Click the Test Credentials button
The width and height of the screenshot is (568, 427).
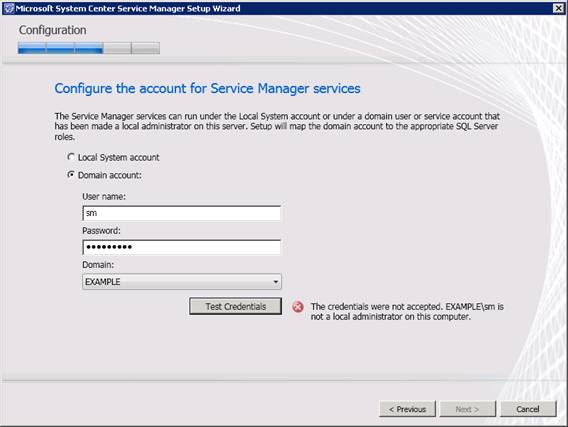(x=235, y=306)
